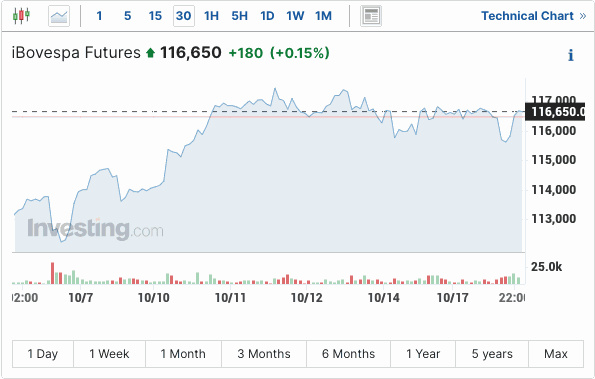
Task: Click the 116,650 last price
Action: [x=190, y=53]
